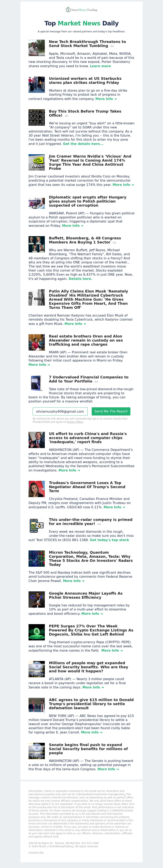The width and height of the screenshot is (163, 868).
Task: Click the SmartMoneyTrading logo at top
Action: click(x=81, y=10)
